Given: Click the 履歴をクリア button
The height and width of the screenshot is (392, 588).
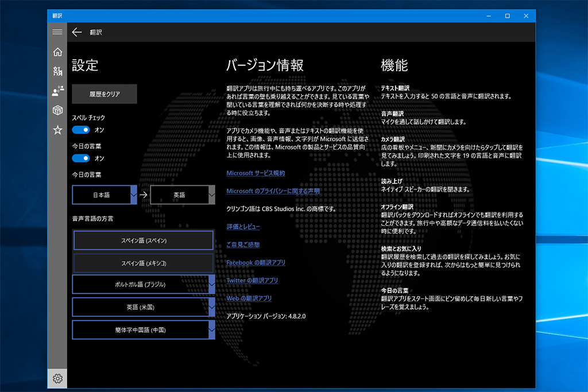Looking at the screenshot, I should pos(105,94).
